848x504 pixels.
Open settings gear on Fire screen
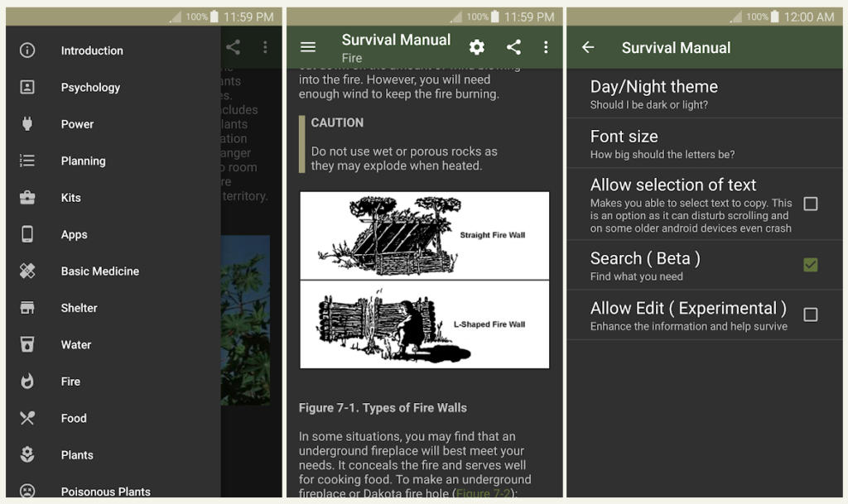click(476, 47)
